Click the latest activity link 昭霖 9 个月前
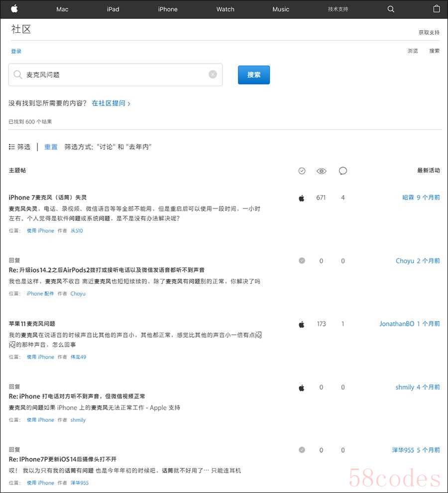This screenshot has width=448, height=493. pos(421,197)
